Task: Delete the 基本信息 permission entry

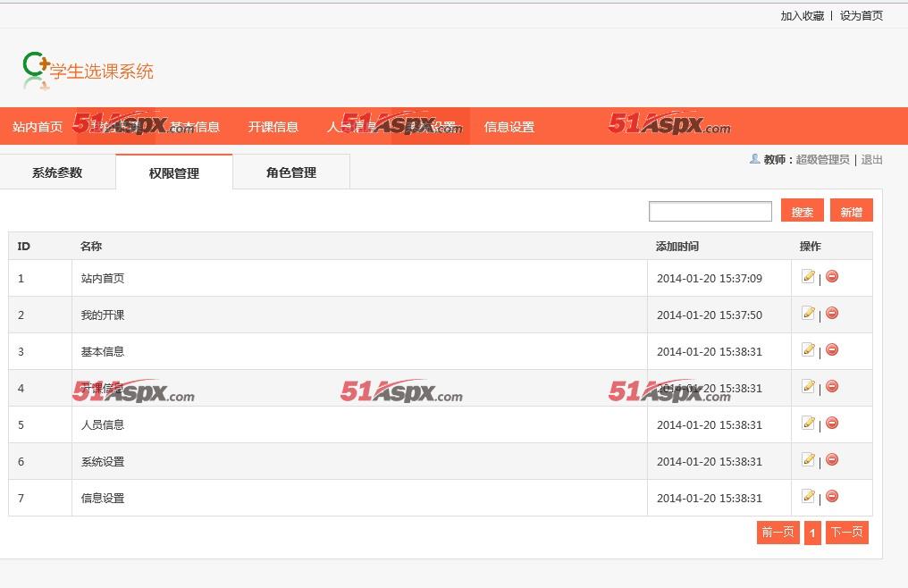Action: tap(832, 350)
